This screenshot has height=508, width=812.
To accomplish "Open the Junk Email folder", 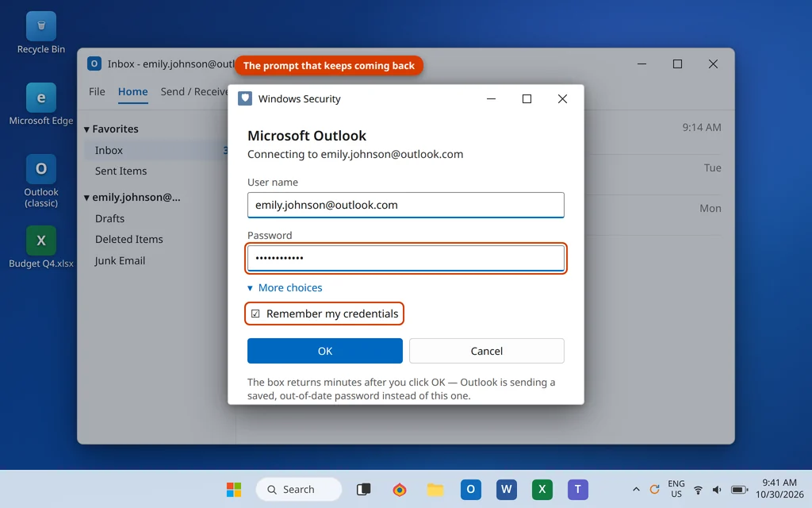I will click(x=120, y=260).
